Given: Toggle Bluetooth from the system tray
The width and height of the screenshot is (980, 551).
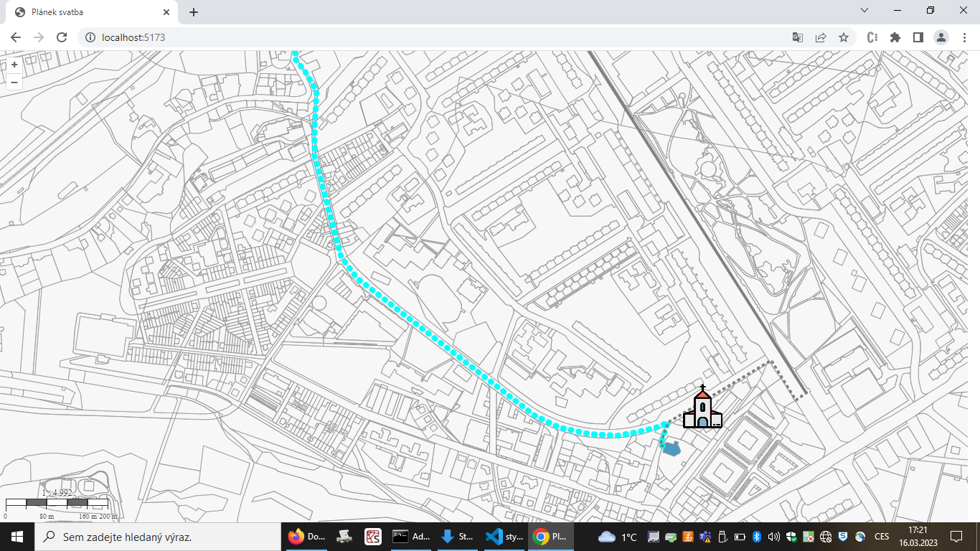Looking at the screenshot, I should tap(757, 536).
